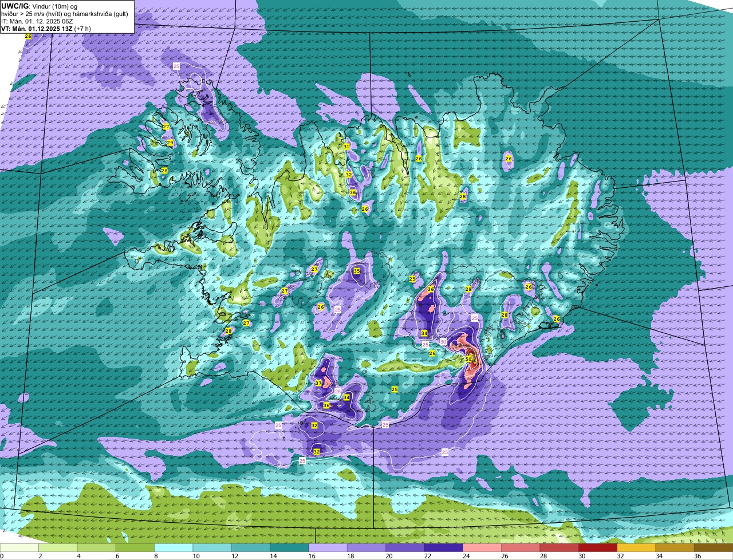Click the yellow gust label 37

point(318,383)
